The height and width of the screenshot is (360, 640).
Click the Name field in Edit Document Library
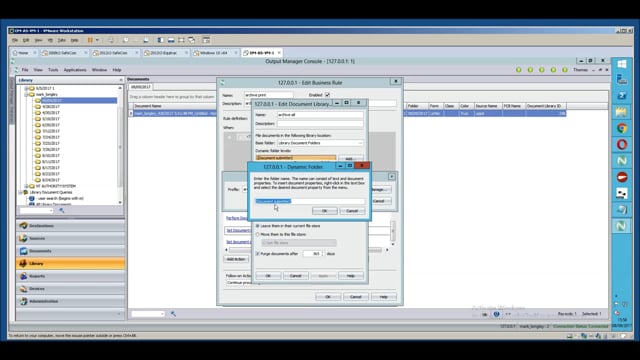[x=320, y=115]
